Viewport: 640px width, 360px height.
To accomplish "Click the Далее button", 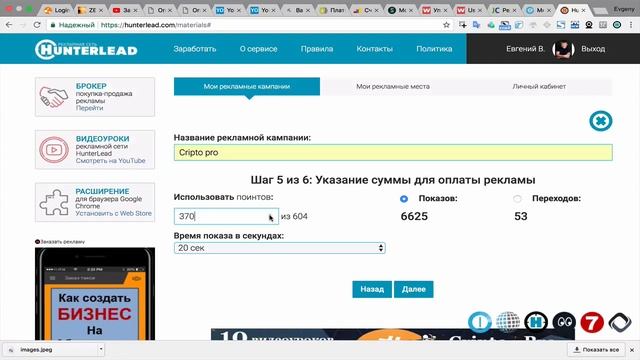I will click(x=413, y=289).
